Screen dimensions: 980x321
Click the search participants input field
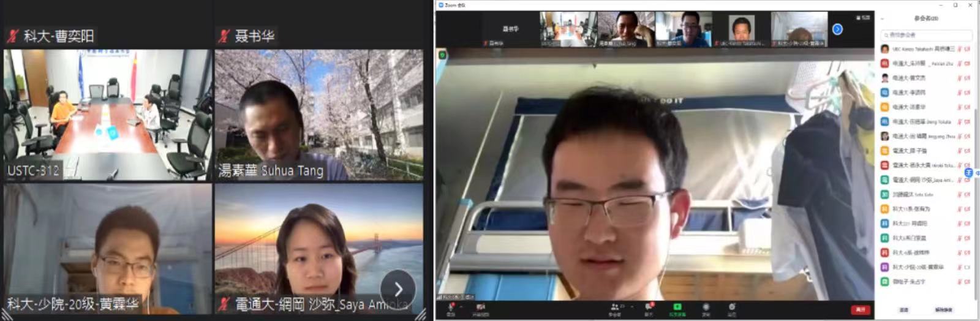926,35
